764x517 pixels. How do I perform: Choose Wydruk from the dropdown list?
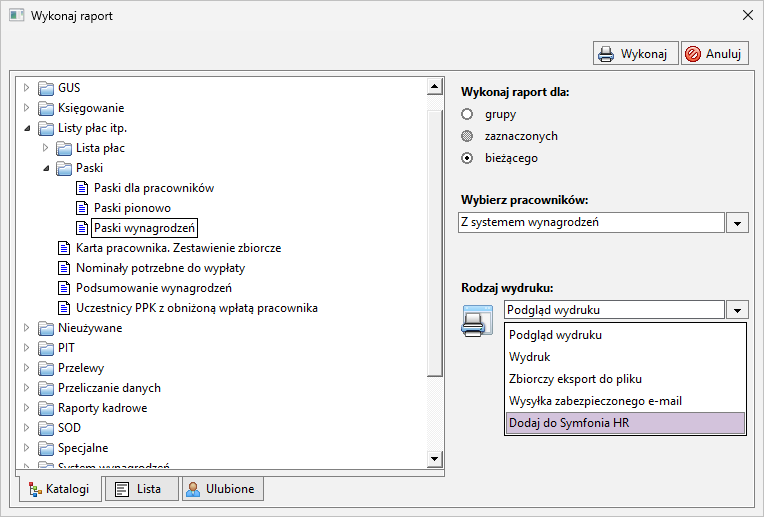tap(626, 357)
